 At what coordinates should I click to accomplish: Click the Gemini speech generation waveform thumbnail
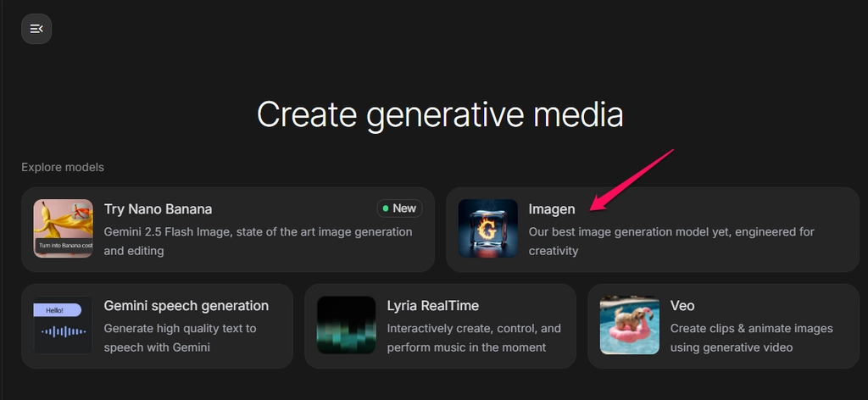[63, 325]
